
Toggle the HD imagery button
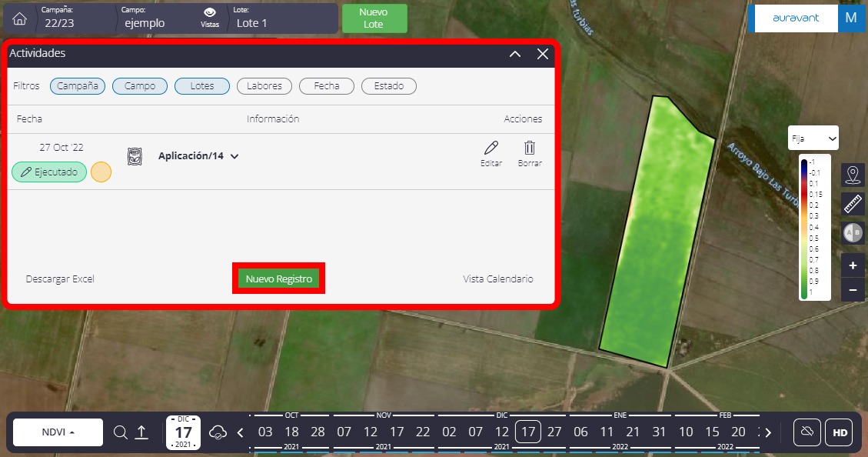[840, 432]
